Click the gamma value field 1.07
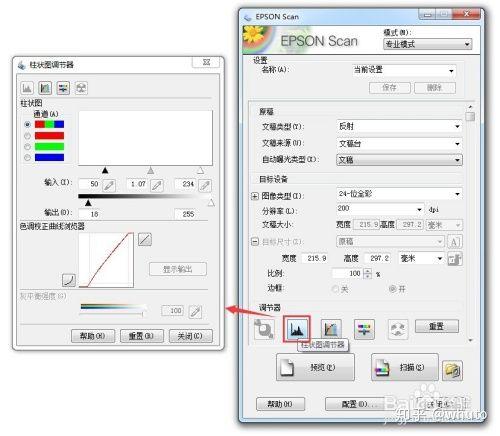Image resolution: width=500 pixels, height=436 pixels. pyautogui.click(x=137, y=184)
